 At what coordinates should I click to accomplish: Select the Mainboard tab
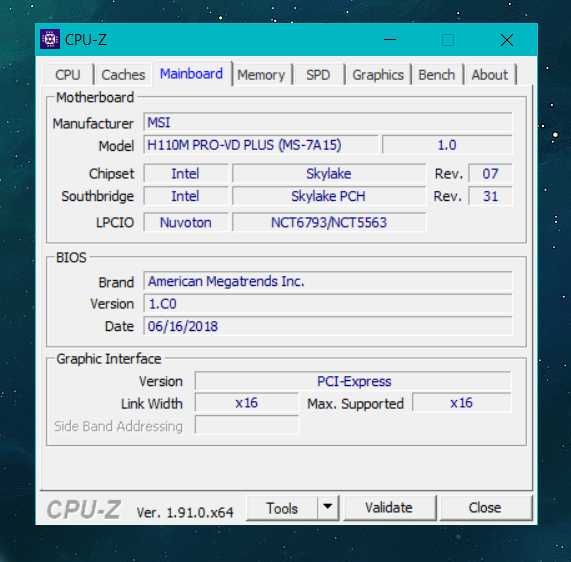click(x=191, y=74)
